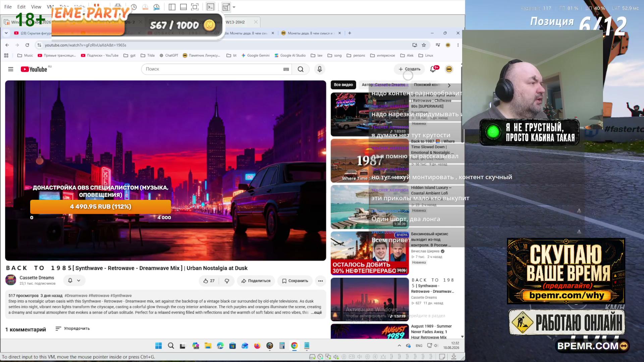The width and height of the screenshot is (644, 362).
Task: Open Chrome's three-dot settings menu
Action: click(458, 45)
